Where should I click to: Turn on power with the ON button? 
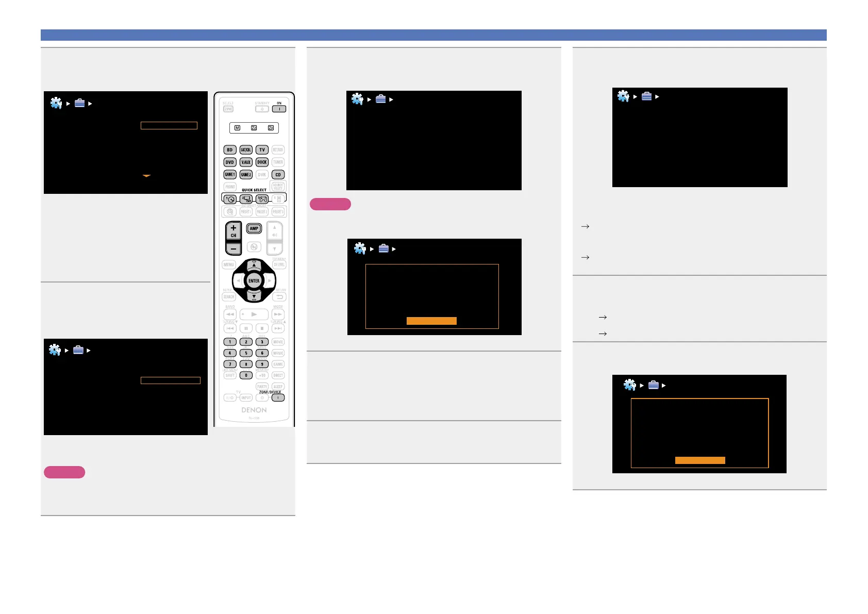279,109
